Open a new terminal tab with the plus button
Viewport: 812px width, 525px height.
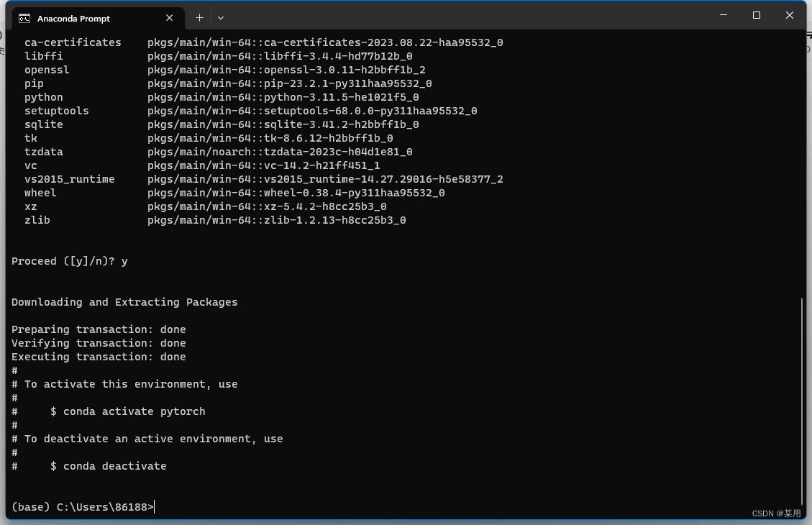click(199, 18)
